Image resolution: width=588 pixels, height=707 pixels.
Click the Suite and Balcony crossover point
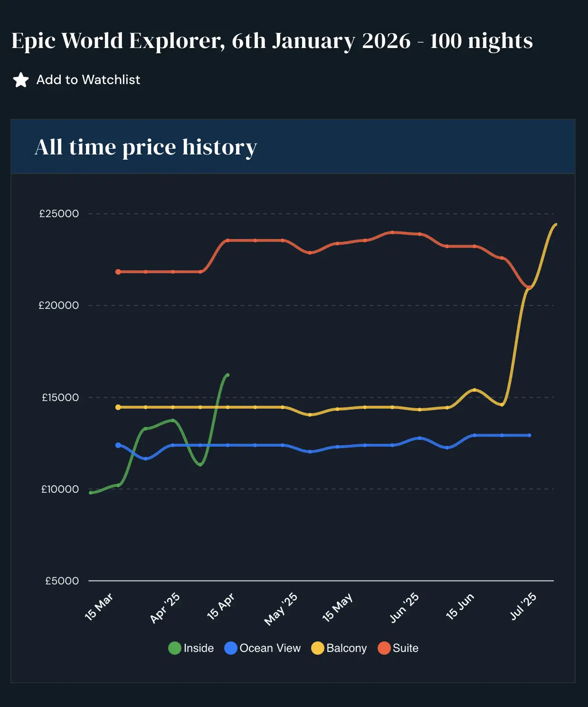click(529, 287)
